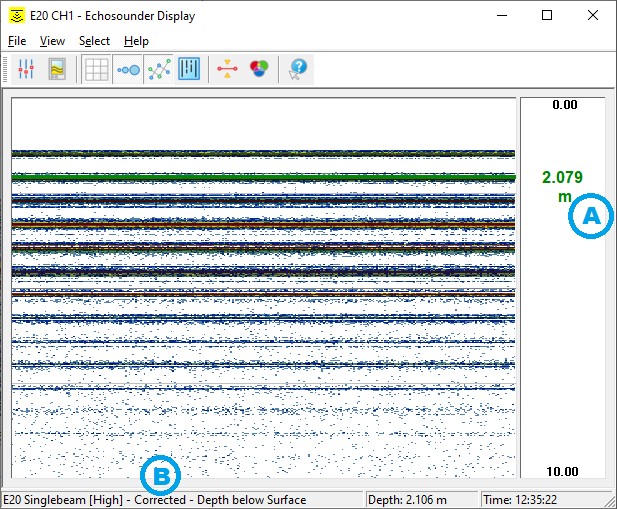Click the red line with yellow arrows icon
This screenshot has width=617, height=509.
click(227, 70)
